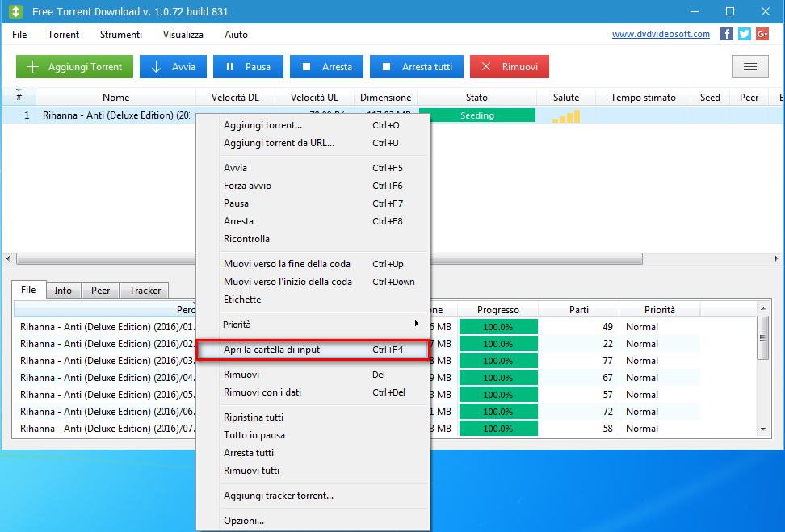This screenshot has width=785, height=532.
Task: Sort by Dimensione column header
Action: pos(385,97)
